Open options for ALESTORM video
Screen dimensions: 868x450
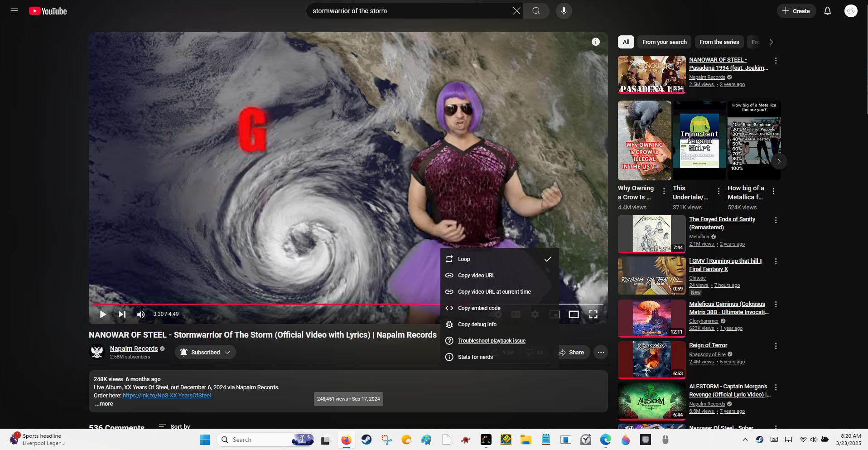776,387
